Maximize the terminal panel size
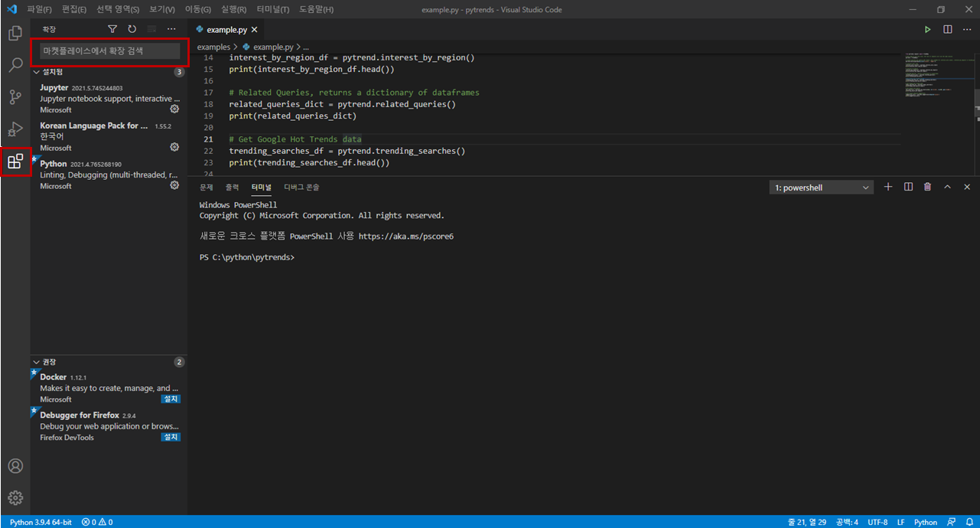This screenshot has height=528, width=980. point(947,187)
